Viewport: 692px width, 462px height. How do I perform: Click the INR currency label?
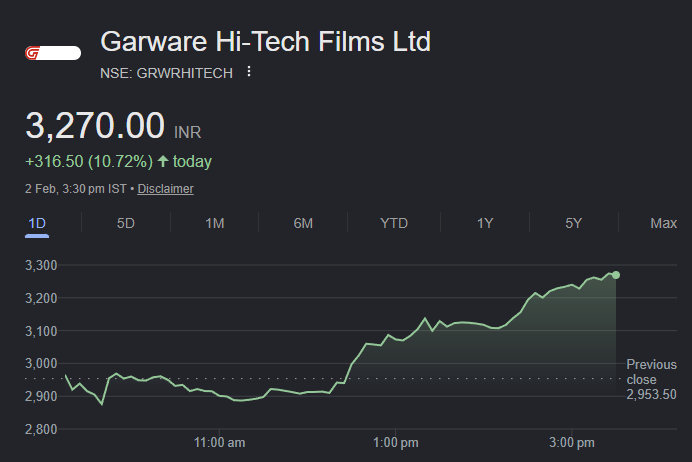[188, 132]
